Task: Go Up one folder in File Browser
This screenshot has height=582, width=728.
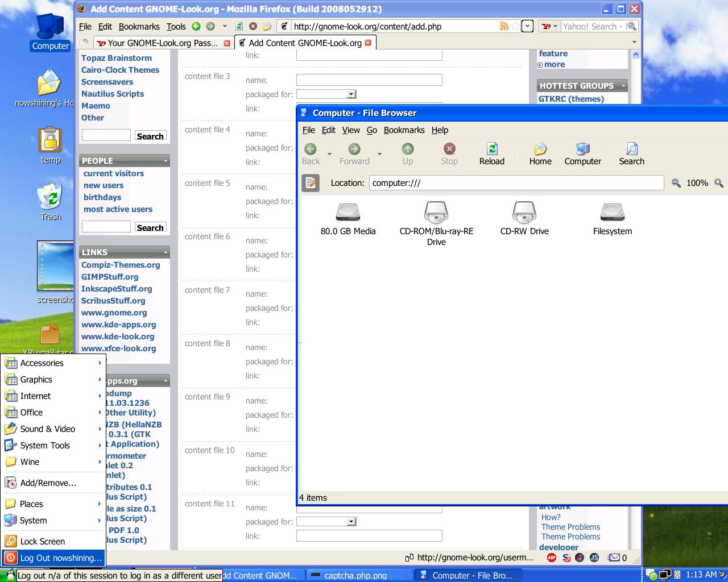Action: [x=408, y=154]
